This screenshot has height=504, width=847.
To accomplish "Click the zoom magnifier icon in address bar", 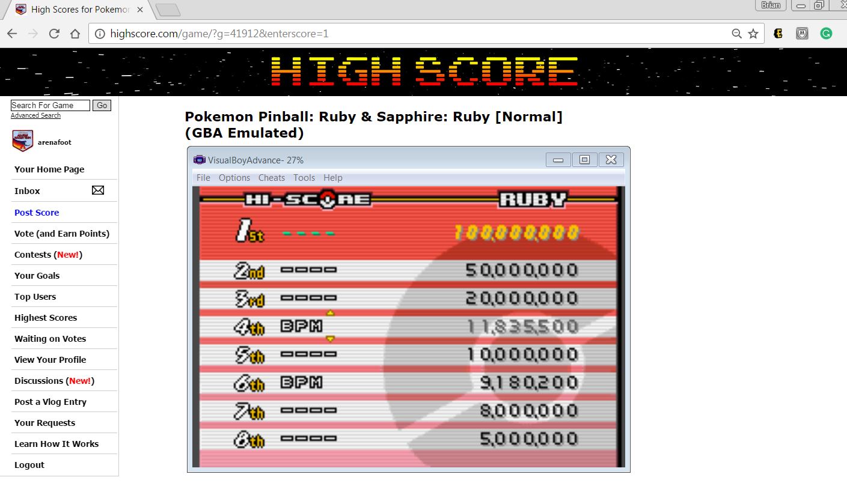I will tap(736, 34).
